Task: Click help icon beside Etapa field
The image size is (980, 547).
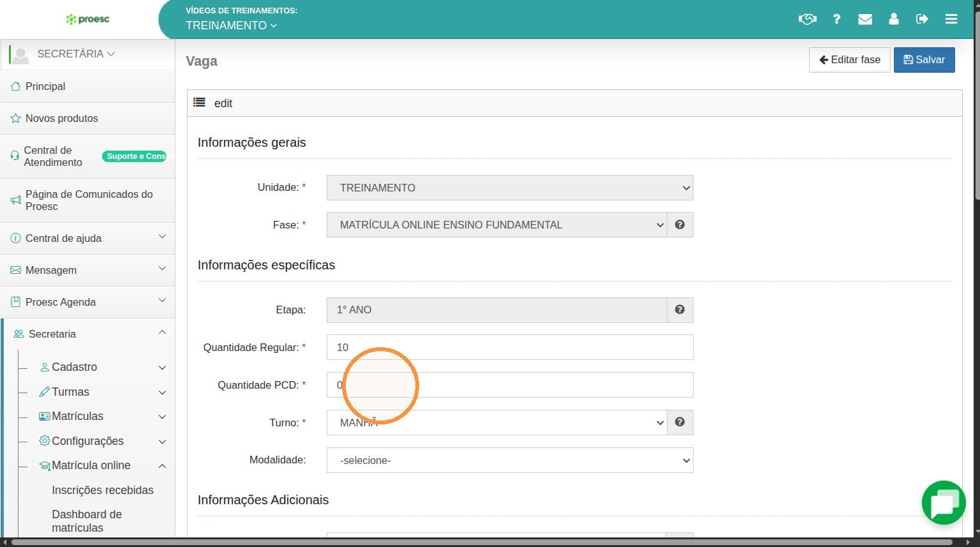Action: point(680,310)
